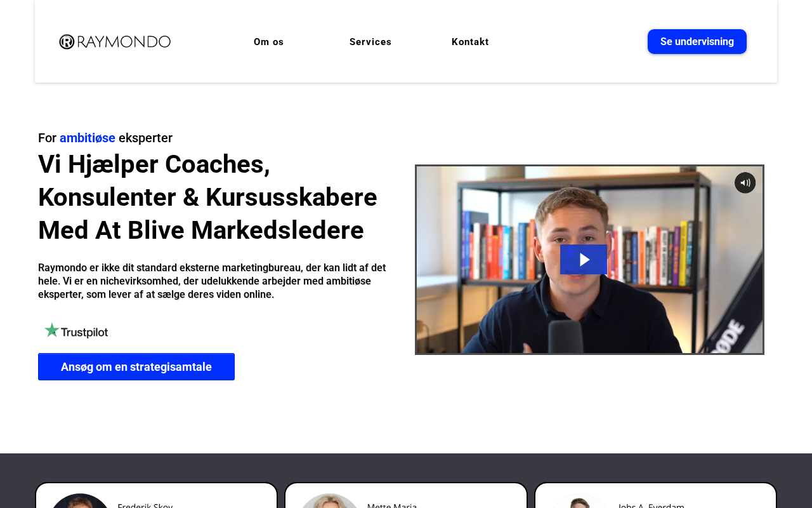Viewport: 812px width, 508px height.
Task: Click the Frederik Skov name label
Action: 145,505
